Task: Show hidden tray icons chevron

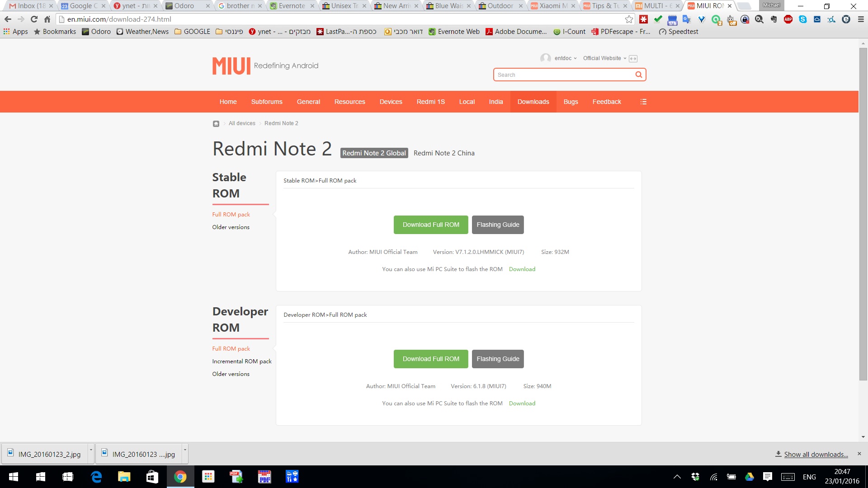Action: tap(677, 477)
